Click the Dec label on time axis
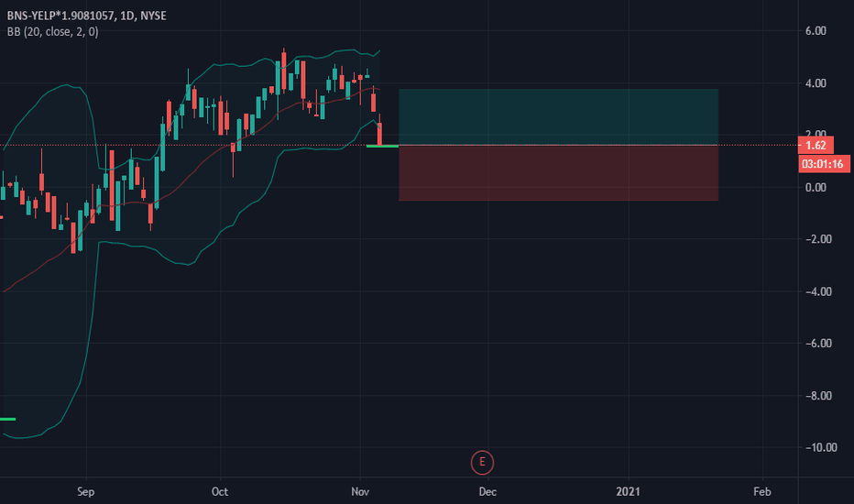Screen dimensions: 854x504 click(487, 492)
